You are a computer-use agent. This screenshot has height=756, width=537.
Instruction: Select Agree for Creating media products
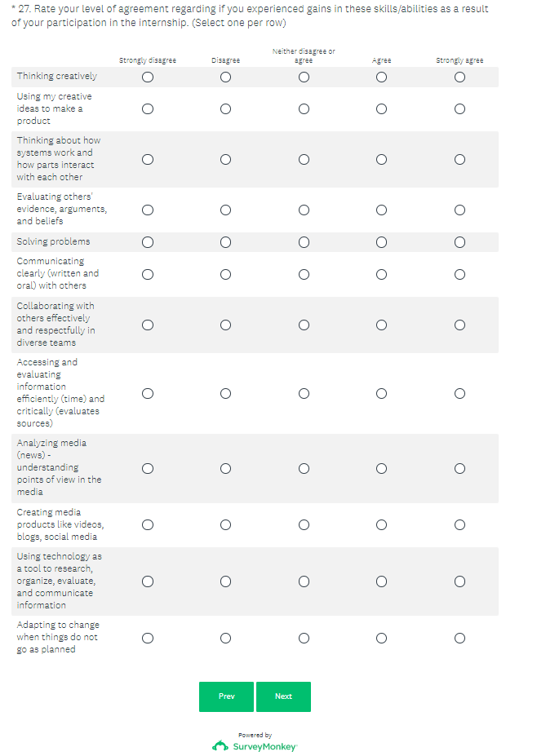click(381, 524)
